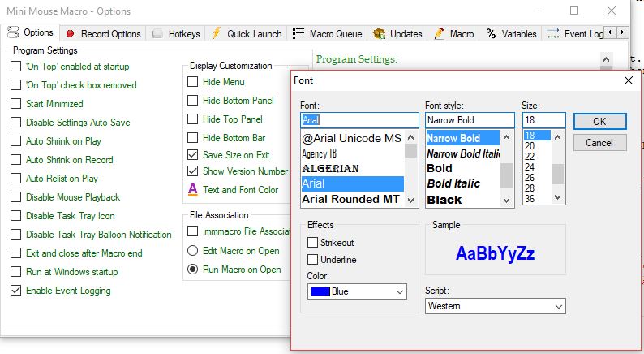Click the Font name input field
644x354 pixels.
click(x=359, y=120)
